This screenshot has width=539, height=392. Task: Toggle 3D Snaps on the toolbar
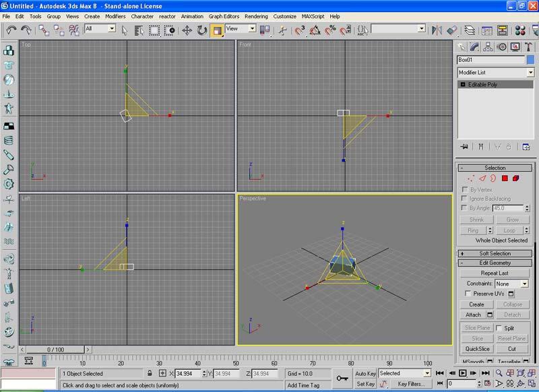(300, 30)
